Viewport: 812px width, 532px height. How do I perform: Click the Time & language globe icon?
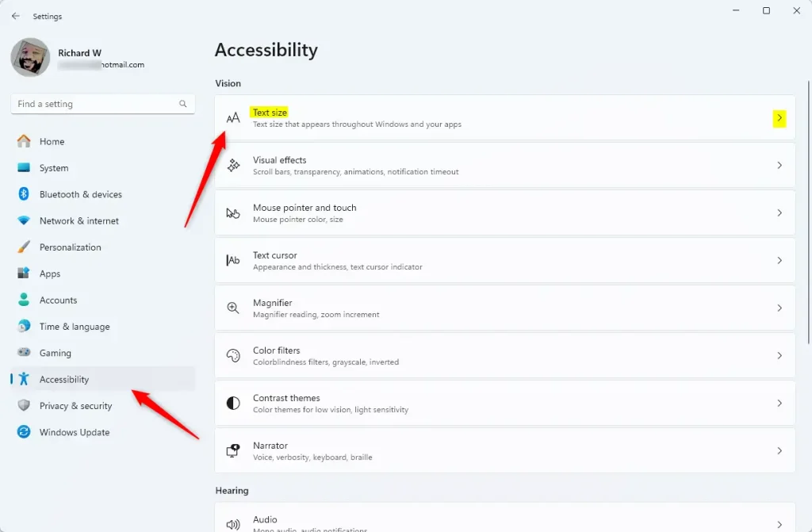click(x=24, y=326)
